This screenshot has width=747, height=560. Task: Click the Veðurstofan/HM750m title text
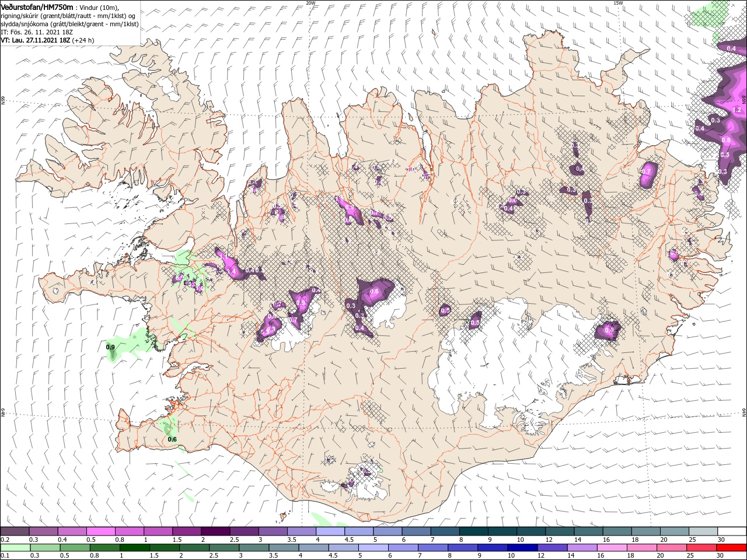pos(37,6)
